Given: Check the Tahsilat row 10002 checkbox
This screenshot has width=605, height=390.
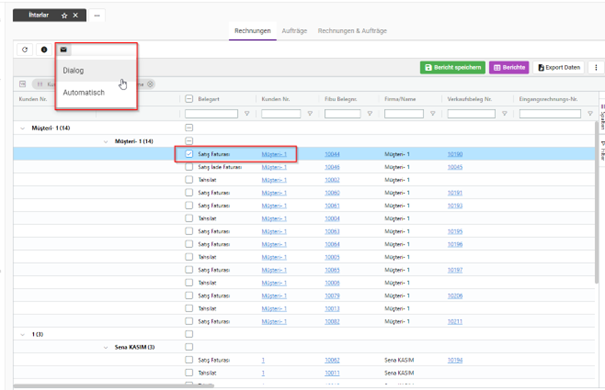Looking at the screenshot, I should (189, 179).
